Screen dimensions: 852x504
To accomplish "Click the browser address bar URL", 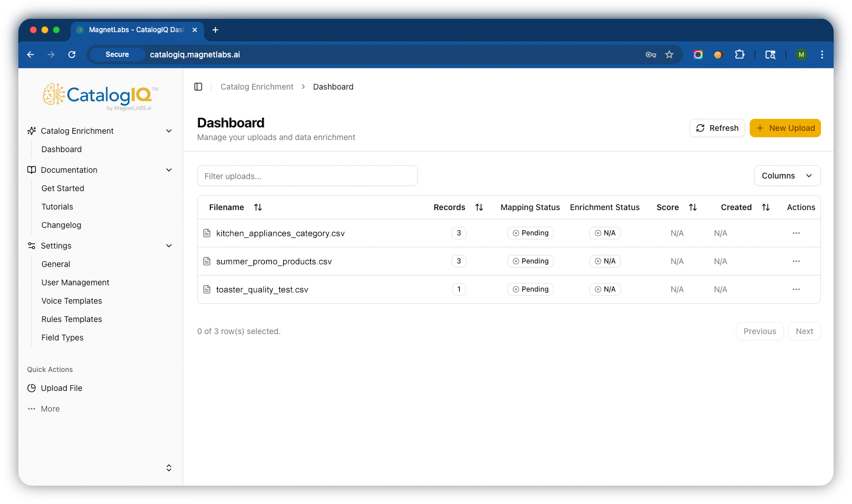I will pos(195,55).
